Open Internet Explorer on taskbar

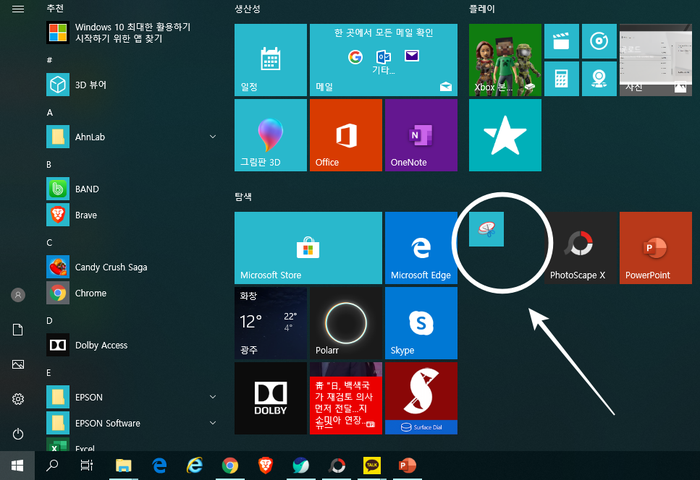(x=195, y=466)
